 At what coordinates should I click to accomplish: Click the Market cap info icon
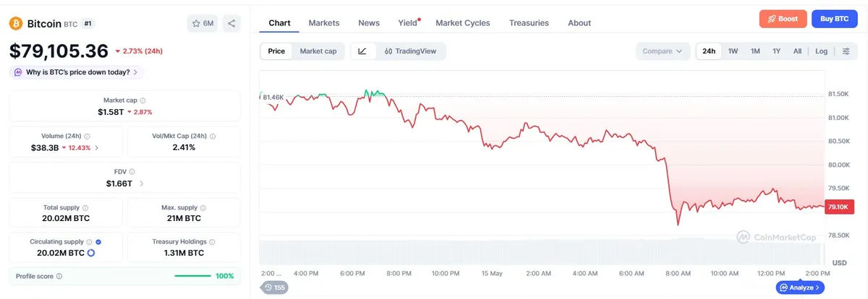pos(142,101)
